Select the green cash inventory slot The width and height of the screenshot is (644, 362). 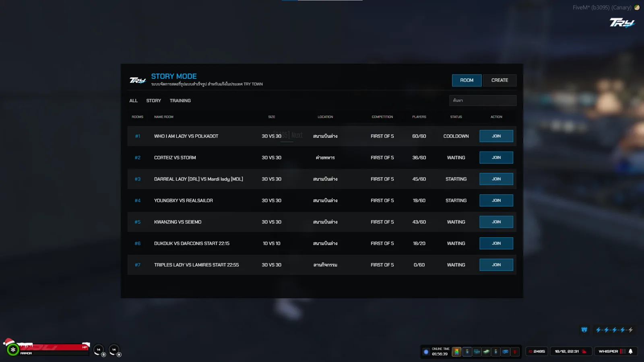tap(486, 352)
